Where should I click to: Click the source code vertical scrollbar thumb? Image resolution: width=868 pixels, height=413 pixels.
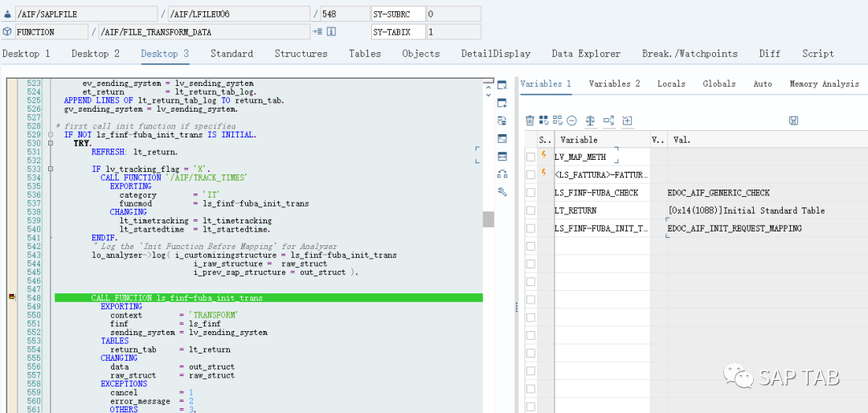pyautogui.click(x=488, y=219)
